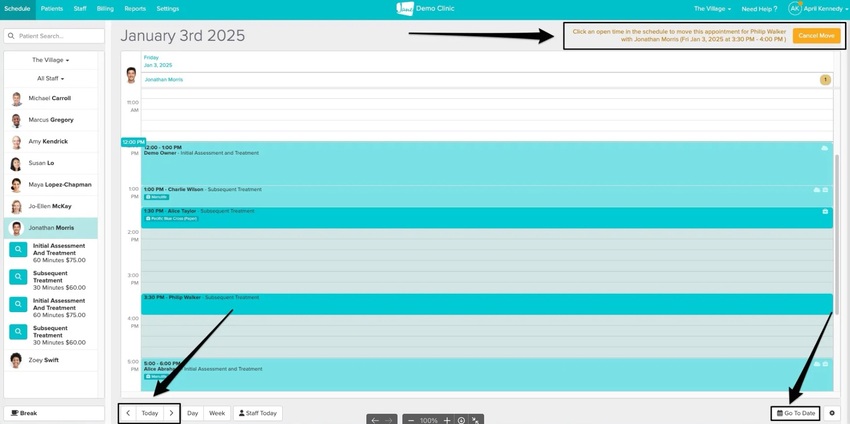Click Pacific Blue Cross tag on Alice Taylor
Viewport: 850px width, 424px height.
[171, 219]
